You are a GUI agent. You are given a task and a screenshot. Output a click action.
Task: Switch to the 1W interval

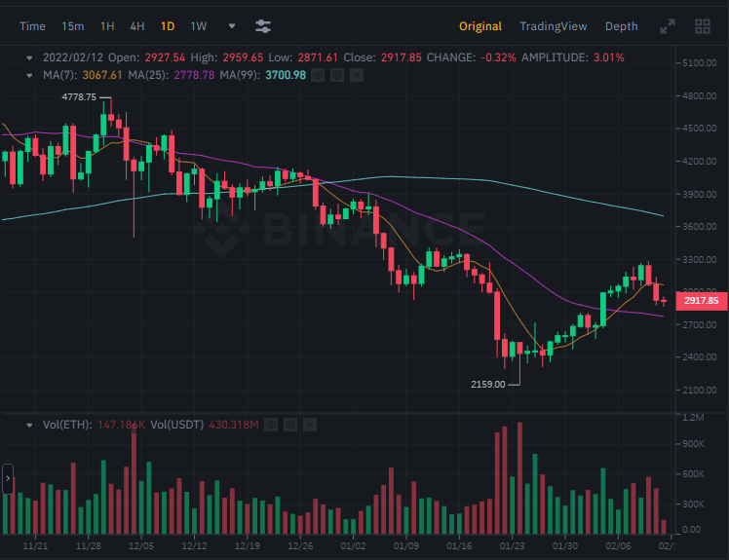point(199,26)
